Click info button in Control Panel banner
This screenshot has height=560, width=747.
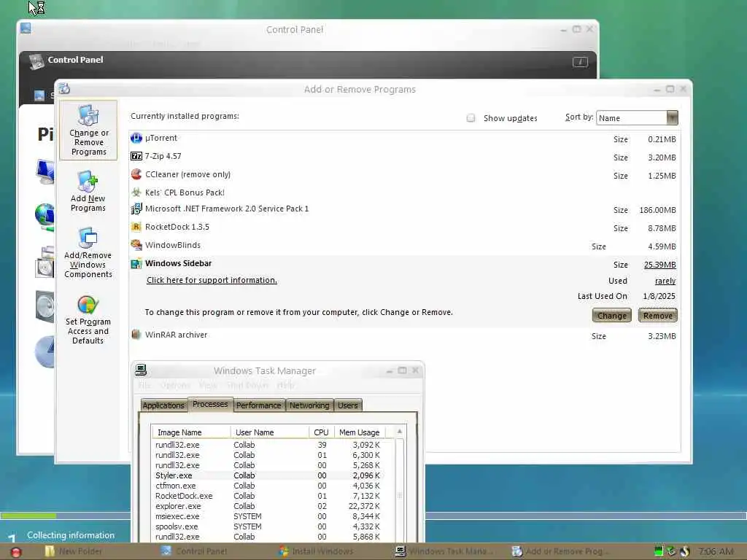point(580,62)
